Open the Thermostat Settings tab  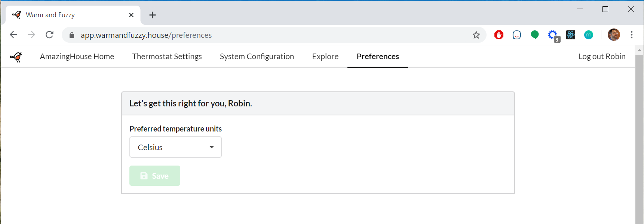(167, 57)
